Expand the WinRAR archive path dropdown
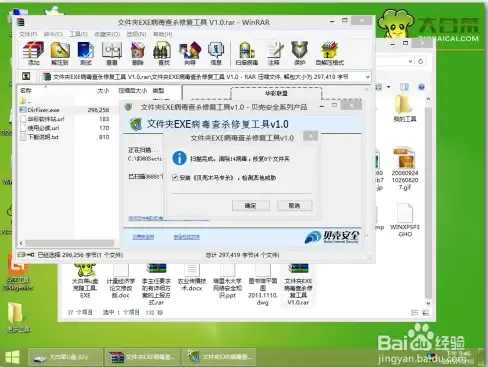The width and height of the screenshot is (488, 367). 367,77
